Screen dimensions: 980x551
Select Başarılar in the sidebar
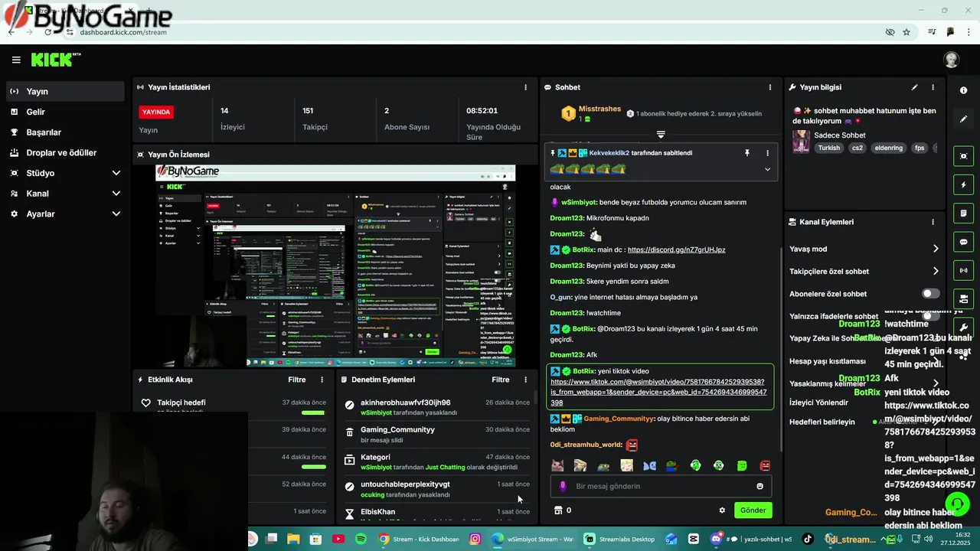pyautogui.click(x=65, y=132)
